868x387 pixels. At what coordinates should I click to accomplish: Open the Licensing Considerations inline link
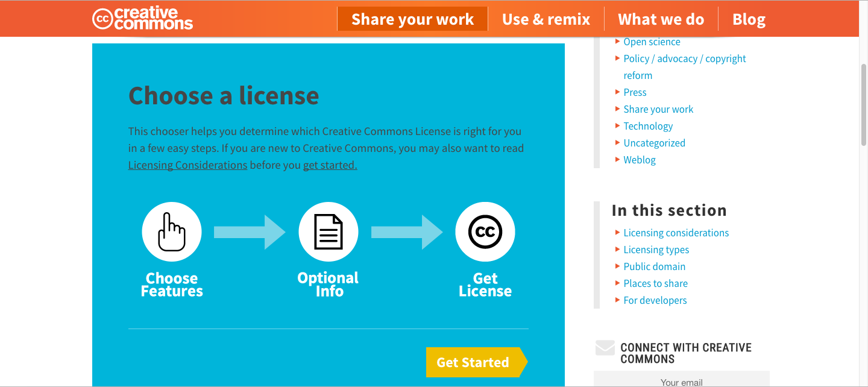(187, 165)
